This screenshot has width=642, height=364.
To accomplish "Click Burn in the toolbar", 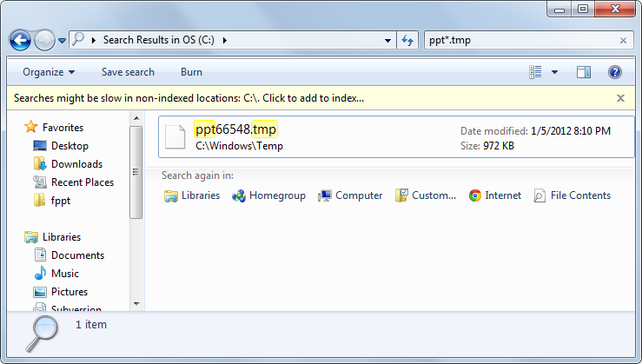I will point(191,72).
